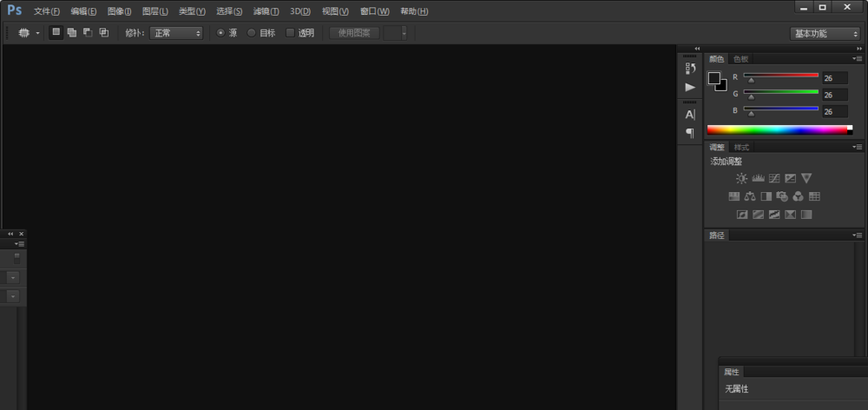Switch to the 样式 (Styles) tab
The height and width of the screenshot is (410, 868).
[x=741, y=148]
